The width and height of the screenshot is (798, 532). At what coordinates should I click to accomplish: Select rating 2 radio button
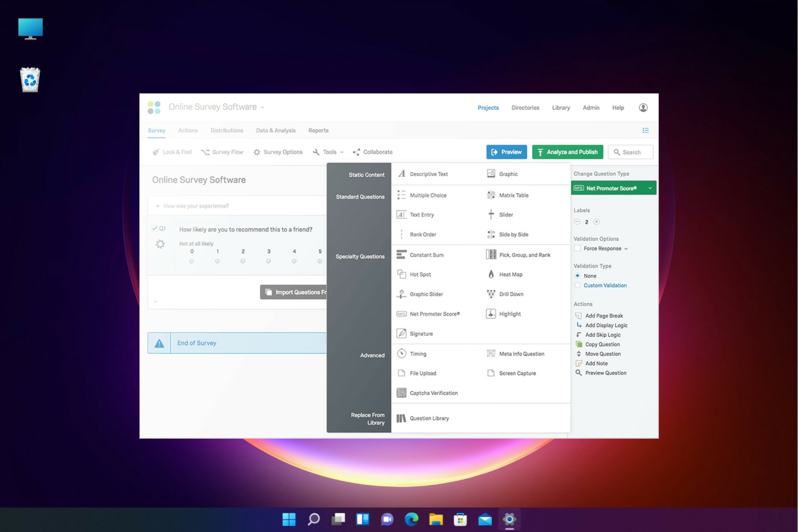click(x=243, y=261)
